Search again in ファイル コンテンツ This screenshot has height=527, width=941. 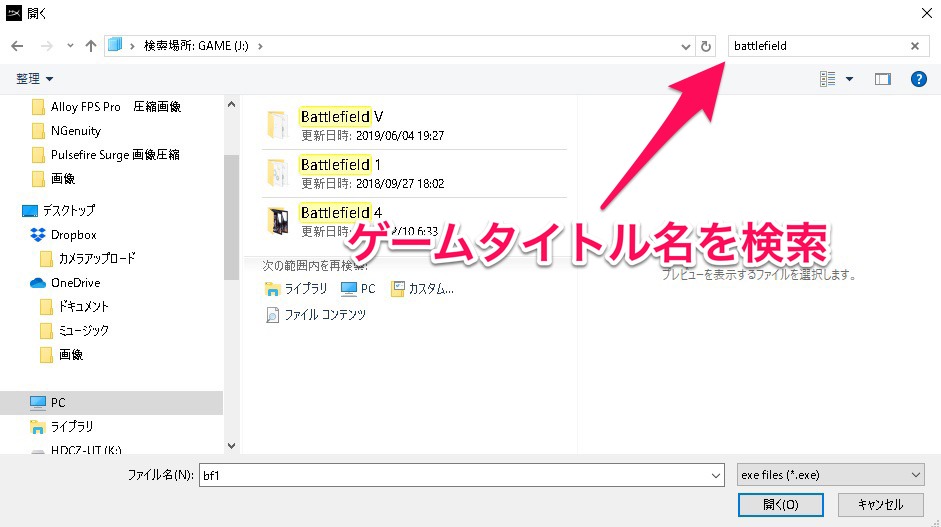pos(316,315)
